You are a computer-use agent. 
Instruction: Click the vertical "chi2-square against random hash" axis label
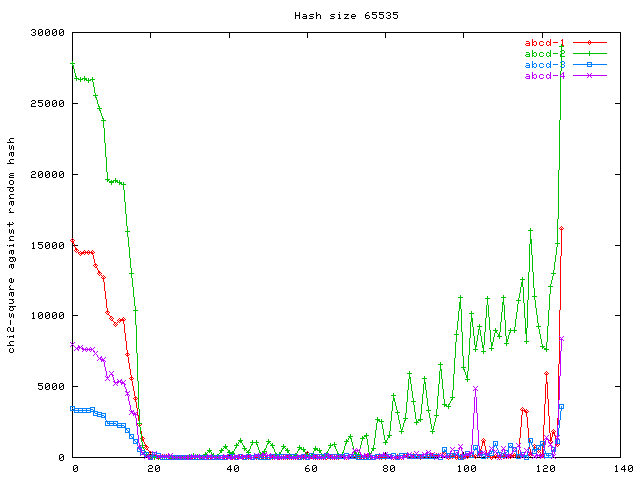[x=11, y=246]
